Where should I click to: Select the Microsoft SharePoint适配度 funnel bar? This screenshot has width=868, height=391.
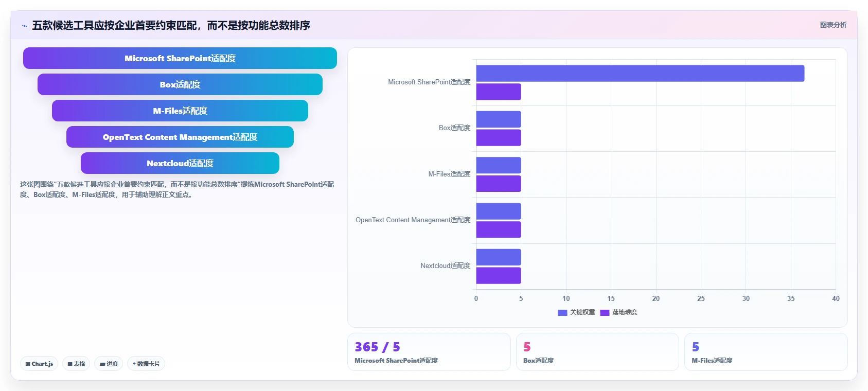point(180,58)
